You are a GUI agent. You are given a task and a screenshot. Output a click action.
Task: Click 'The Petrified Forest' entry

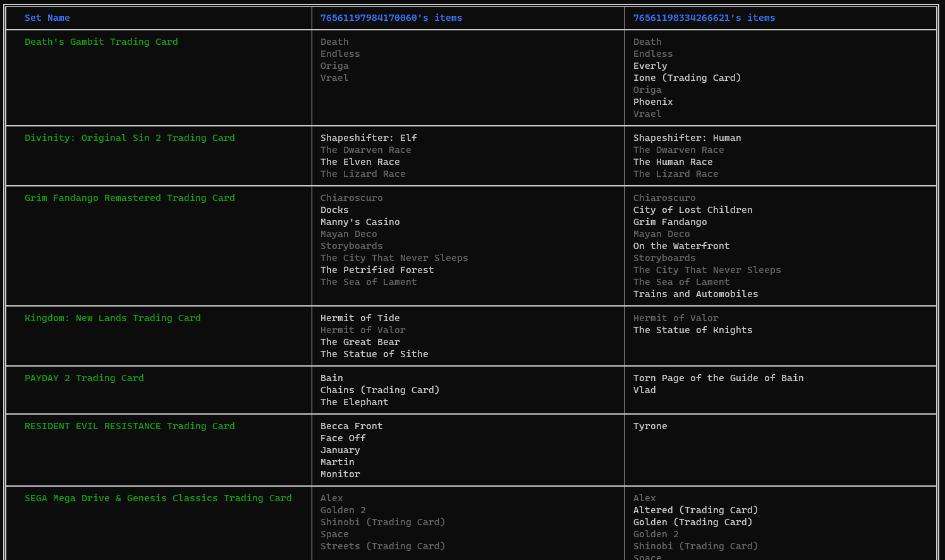[x=377, y=270]
